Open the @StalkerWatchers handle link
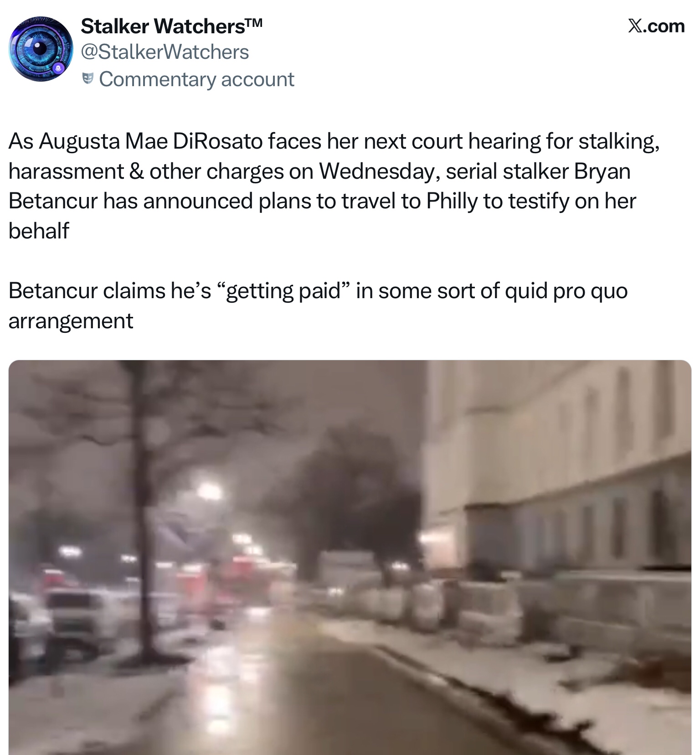The height and width of the screenshot is (755, 700). point(165,52)
